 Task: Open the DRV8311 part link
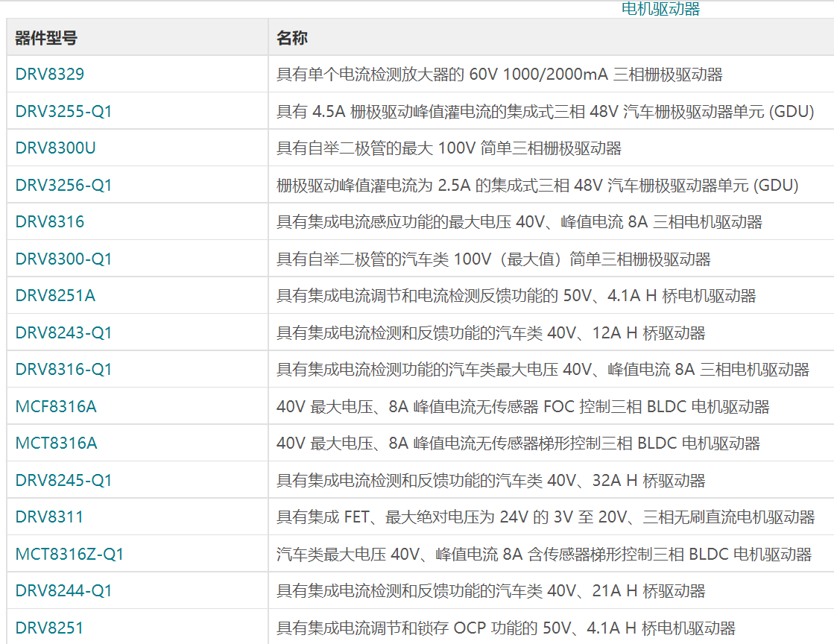pyautogui.click(x=49, y=517)
